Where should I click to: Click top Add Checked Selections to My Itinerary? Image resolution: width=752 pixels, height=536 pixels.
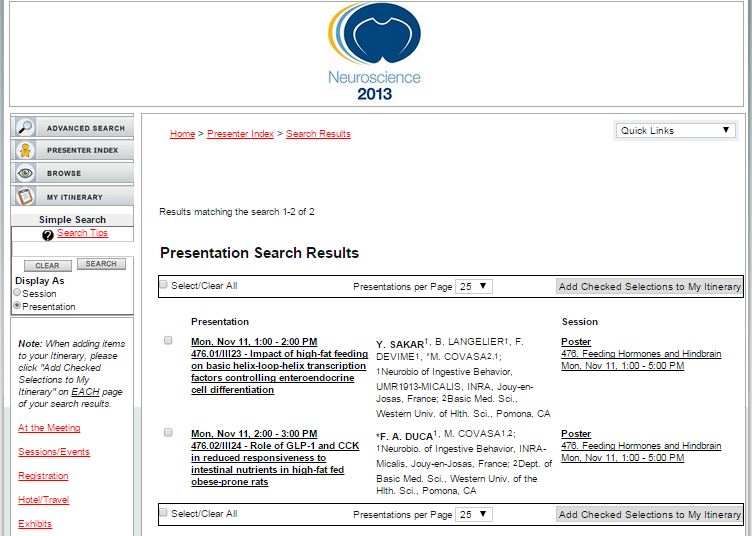pos(649,287)
